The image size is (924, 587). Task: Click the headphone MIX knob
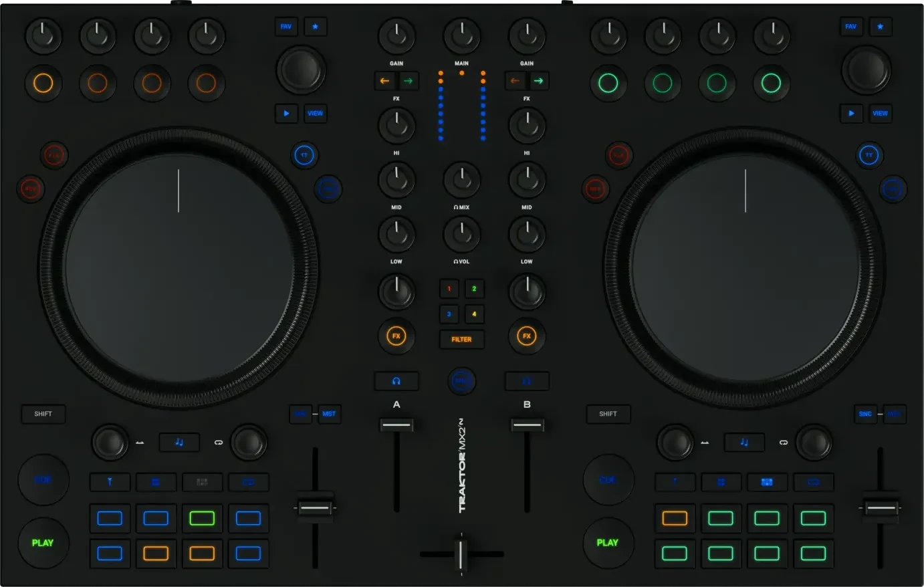tap(461, 180)
